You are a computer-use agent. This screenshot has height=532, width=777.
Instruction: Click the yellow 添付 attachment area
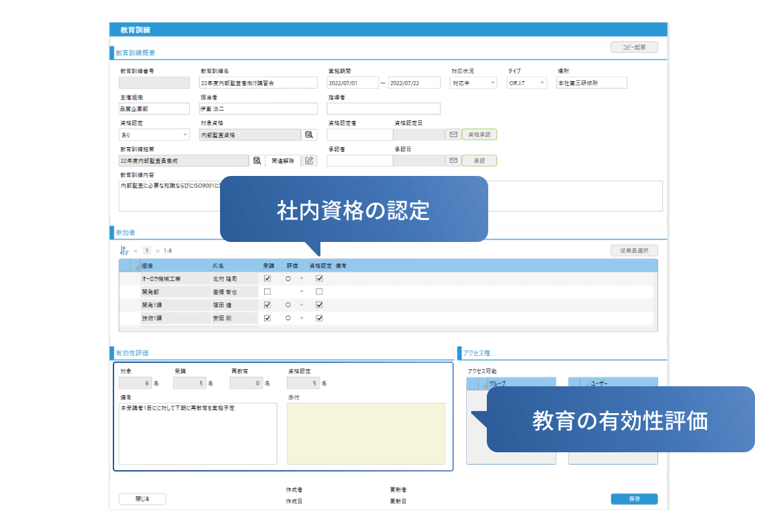point(366,434)
